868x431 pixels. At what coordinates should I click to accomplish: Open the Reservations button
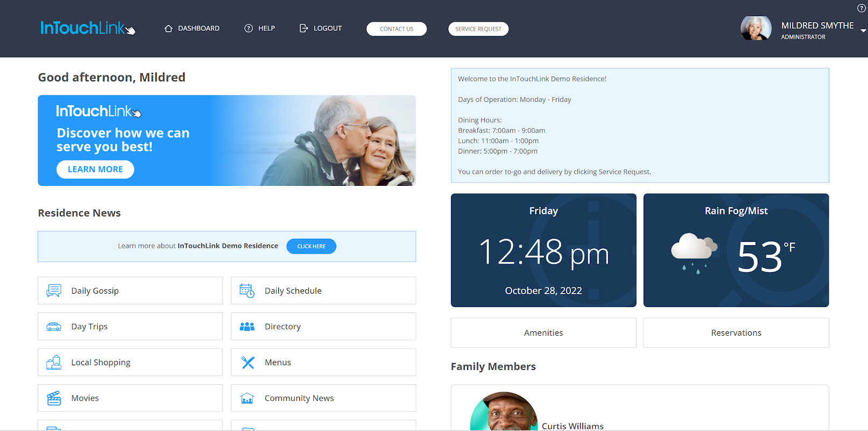tap(736, 333)
